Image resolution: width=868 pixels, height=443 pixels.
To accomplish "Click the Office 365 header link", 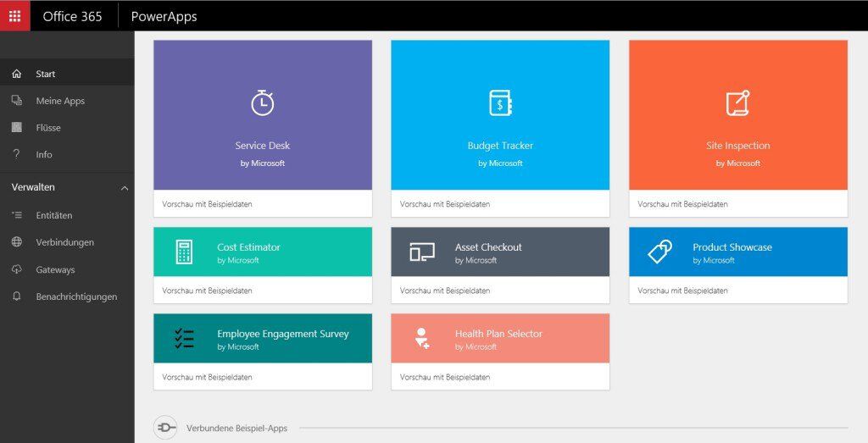I will 73,17.
